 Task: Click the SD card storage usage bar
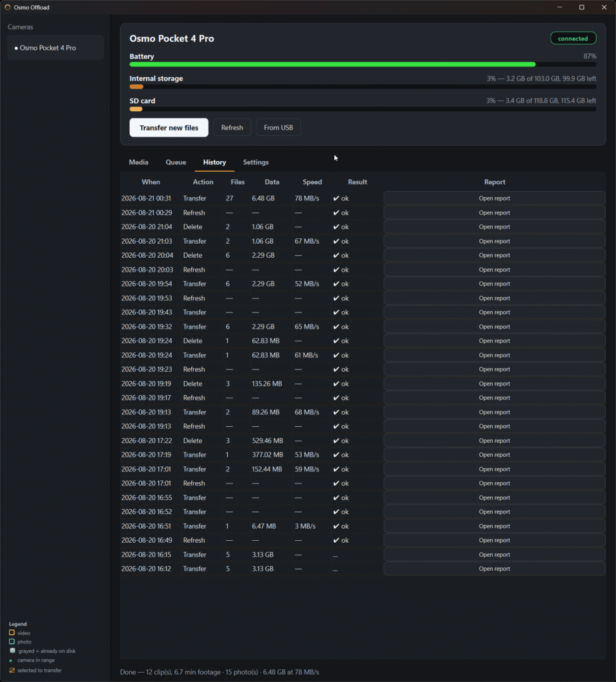click(x=363, y=109)
